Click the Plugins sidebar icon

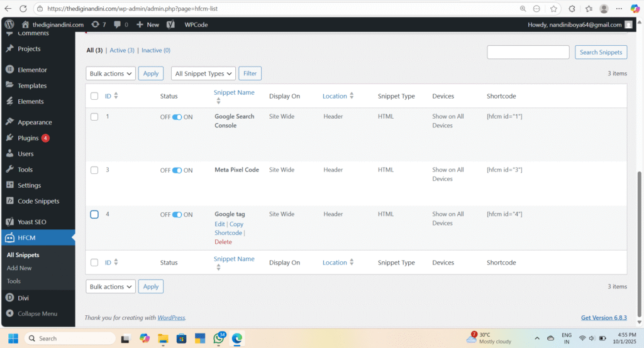[9, 138]
